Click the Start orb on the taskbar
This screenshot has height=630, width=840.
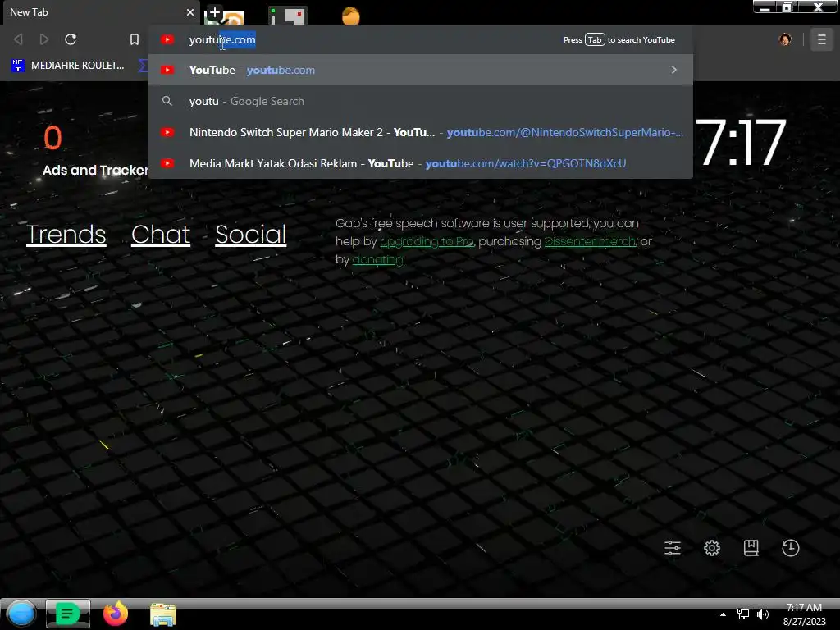(x=21, y=614)
